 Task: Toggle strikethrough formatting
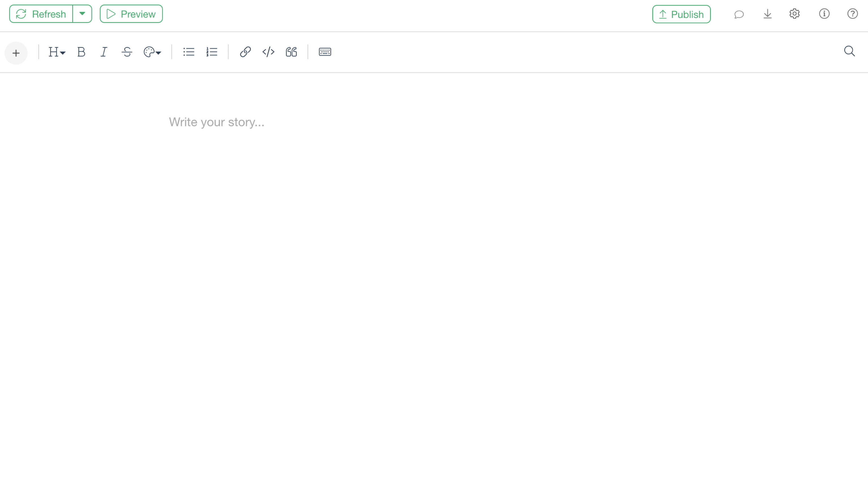(127, 52)
